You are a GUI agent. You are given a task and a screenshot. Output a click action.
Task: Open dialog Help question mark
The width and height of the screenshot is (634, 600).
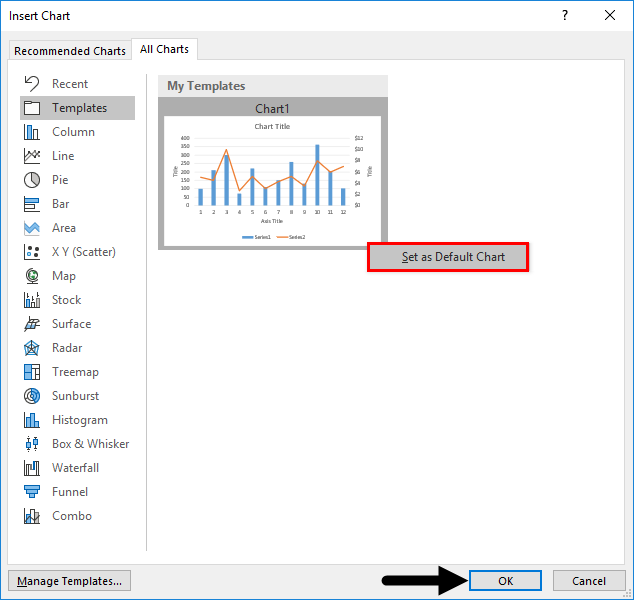pos(565,15)
